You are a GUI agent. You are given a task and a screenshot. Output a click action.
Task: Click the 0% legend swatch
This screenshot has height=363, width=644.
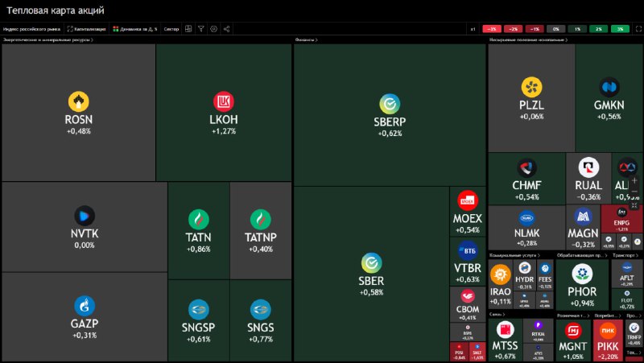click(556, 29)
